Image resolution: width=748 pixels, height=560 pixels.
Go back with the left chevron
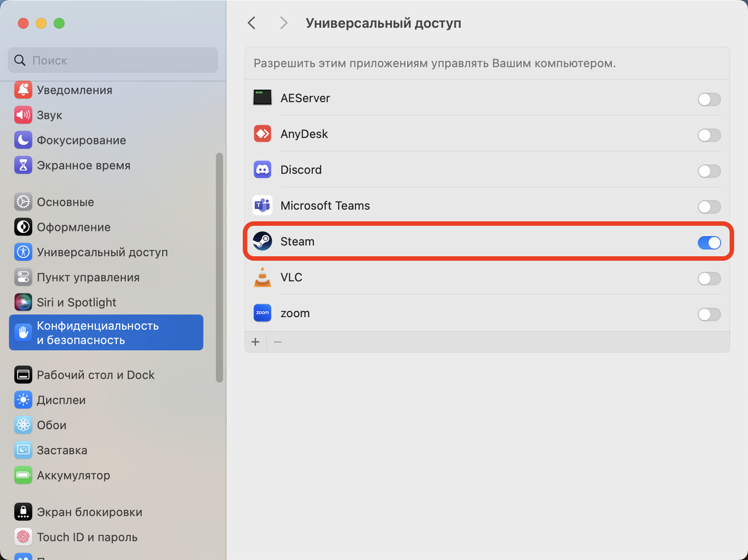pyautogui.click(x=251, y=23)
